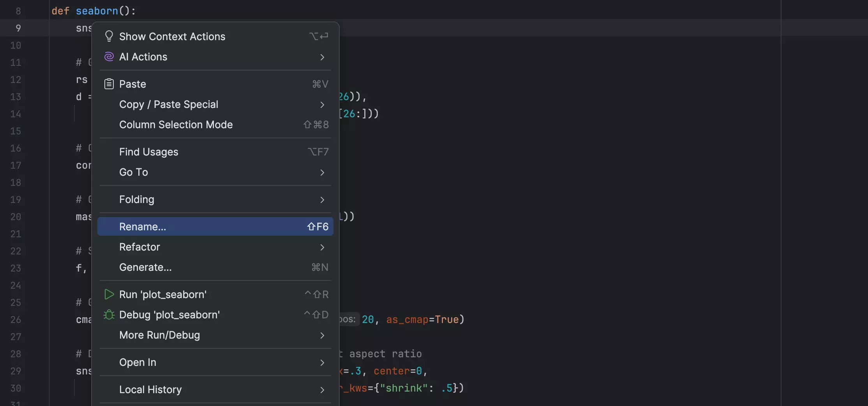The image size is (868, 406).
Task: Click the Debug bug icon
Action: coord(109,315)
